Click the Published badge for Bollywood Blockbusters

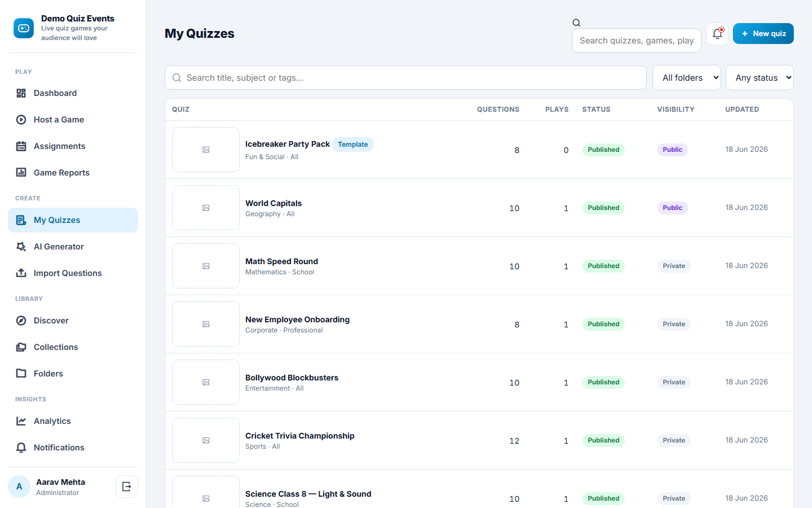603,382
